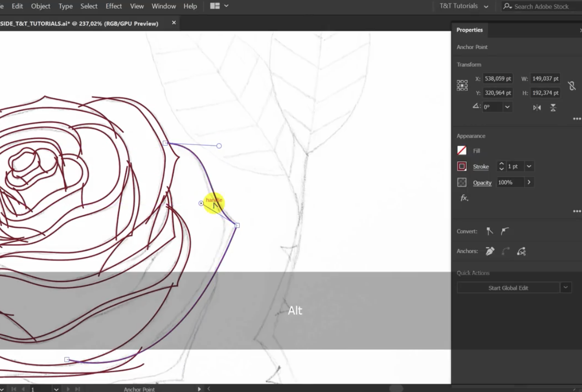Click the Flip Vertical icon
This screenshot has width=582, height=392.
point(553,108)
